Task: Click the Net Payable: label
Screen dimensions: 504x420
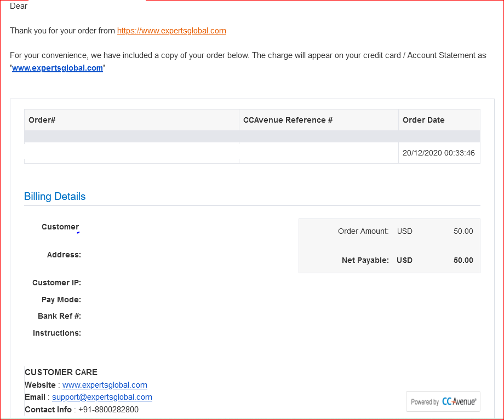Action: pos(365,260)
